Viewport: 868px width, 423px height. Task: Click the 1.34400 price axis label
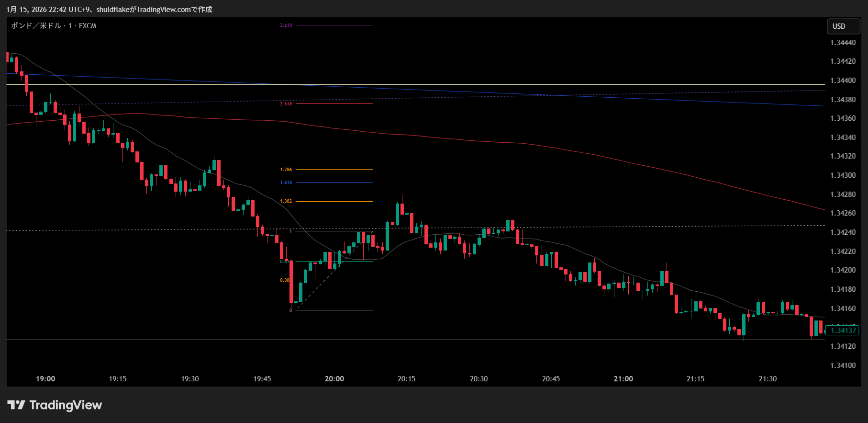pyautogui.click(x=843, y=80)
